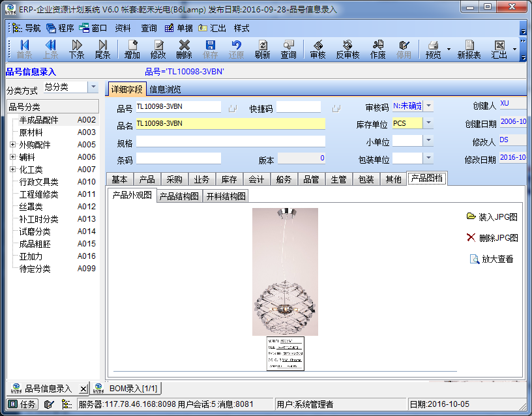This screenshot has height=416, width=532.
Task: Open the 库存单位 dropdown
Action: (428, 123)
